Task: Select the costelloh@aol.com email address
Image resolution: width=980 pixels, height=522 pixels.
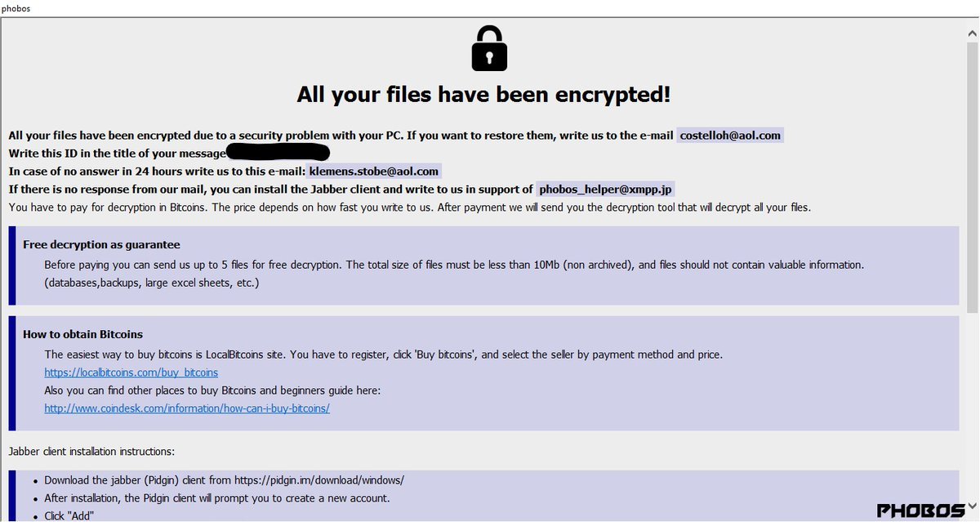Action: [x=730, y=135]
